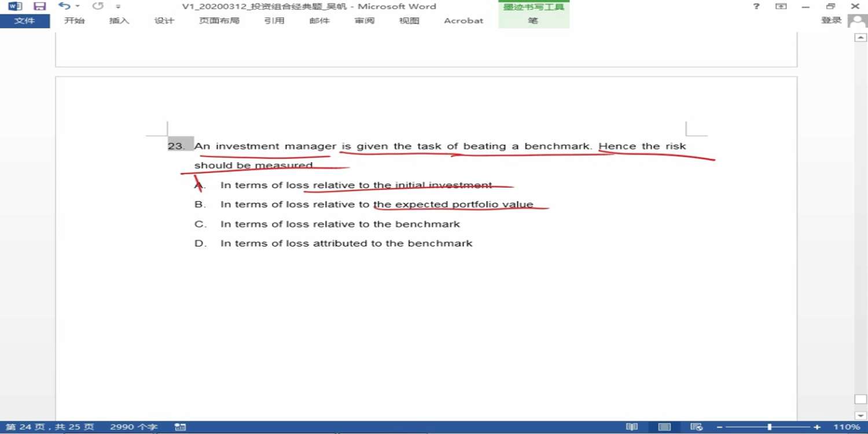Image resolution: width=868 pixels, height=434 pixels.
Task: Click the word 'benchmark.' in the question
Action: pyautogui.click(x=558, y=146)
